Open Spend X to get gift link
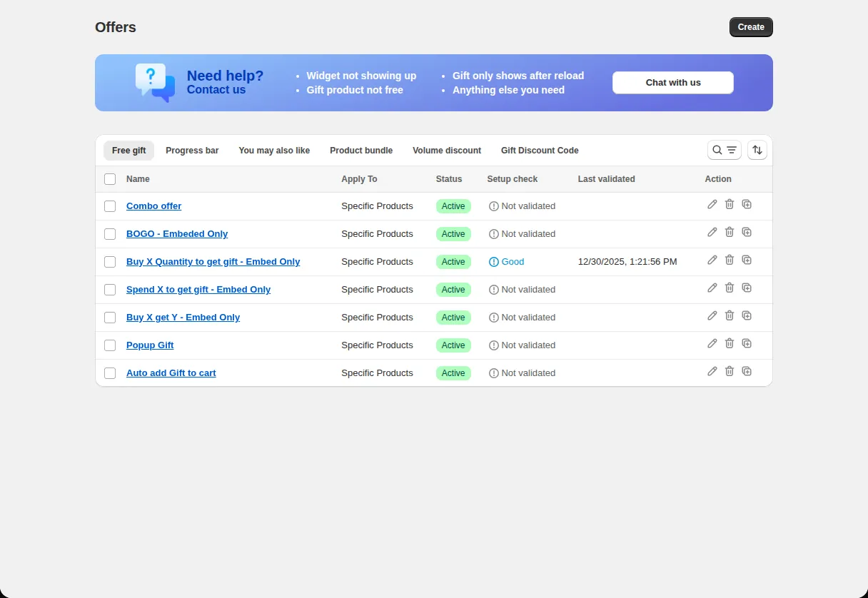 (198, 290)
